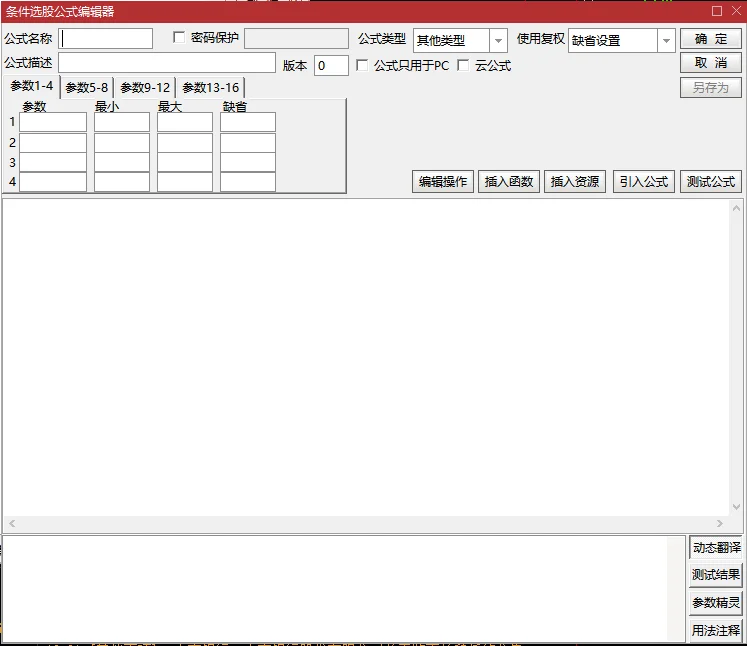
Task: Maximize the formula editor window
Action: 717,11
